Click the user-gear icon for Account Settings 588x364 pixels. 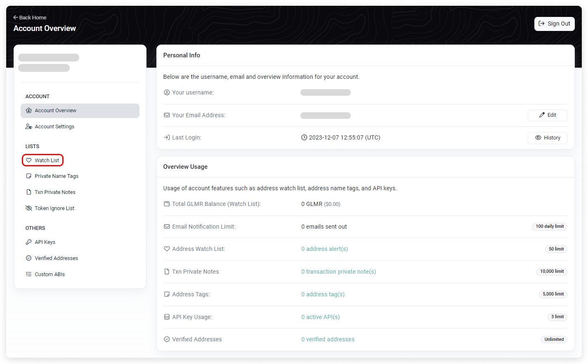[x=29, y=127]
